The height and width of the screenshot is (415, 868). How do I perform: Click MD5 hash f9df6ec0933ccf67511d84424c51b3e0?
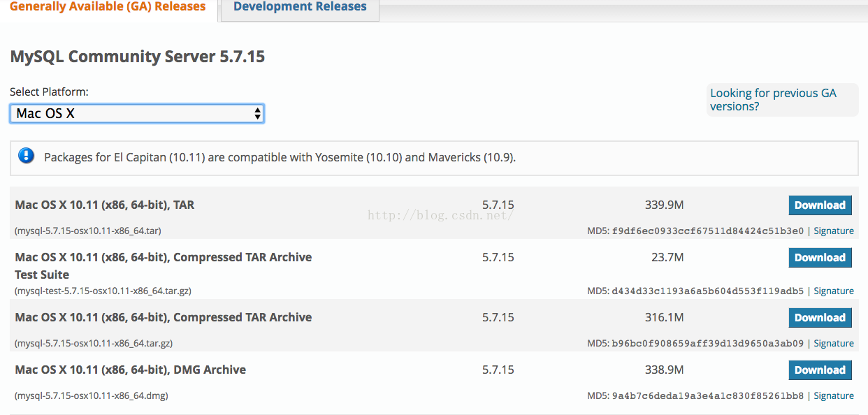tap(708, 231)
